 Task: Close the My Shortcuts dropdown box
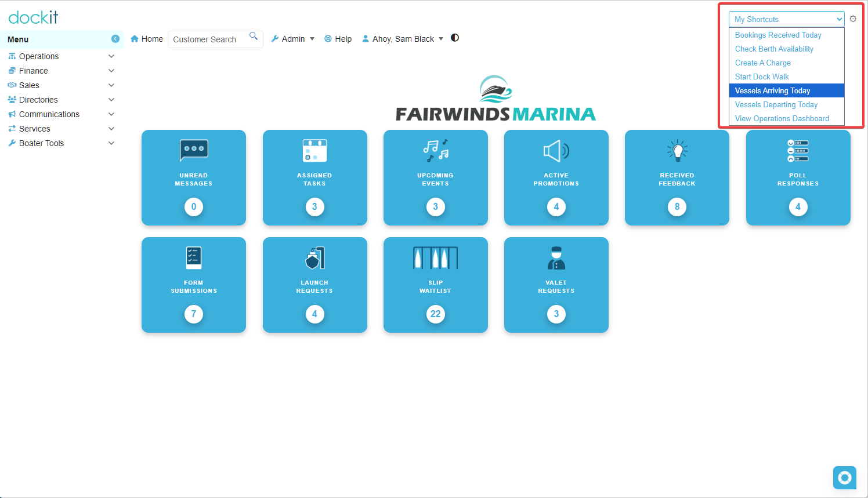787,19
